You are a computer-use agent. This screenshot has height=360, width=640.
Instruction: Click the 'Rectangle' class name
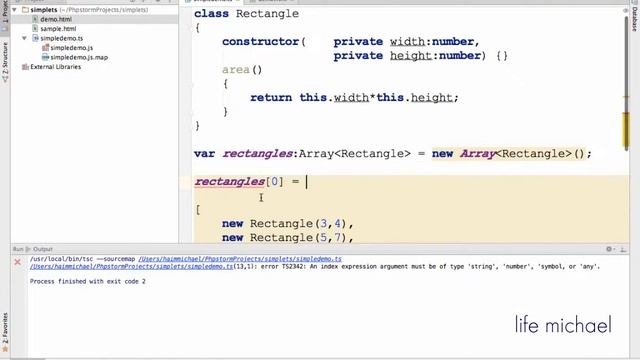click(267, 13)
